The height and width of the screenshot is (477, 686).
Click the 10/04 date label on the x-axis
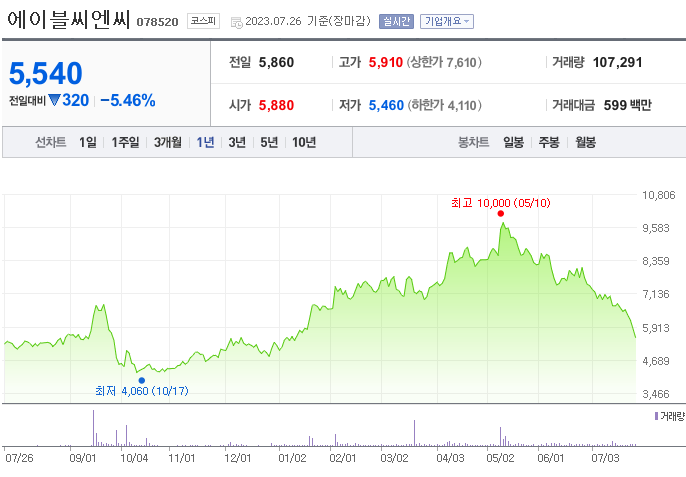coord(134,458)
